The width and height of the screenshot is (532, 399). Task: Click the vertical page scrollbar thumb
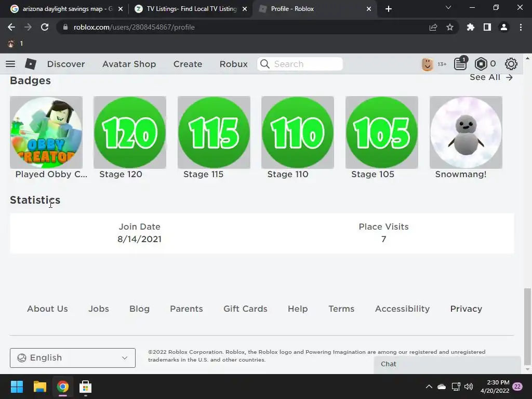click(x=527, y=326)
